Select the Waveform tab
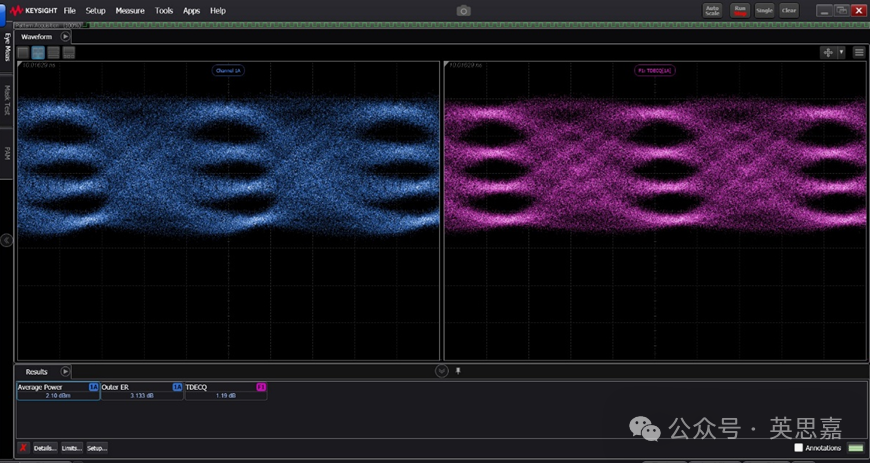The width and height of the screenshot is (870, 463). (37, 37)
